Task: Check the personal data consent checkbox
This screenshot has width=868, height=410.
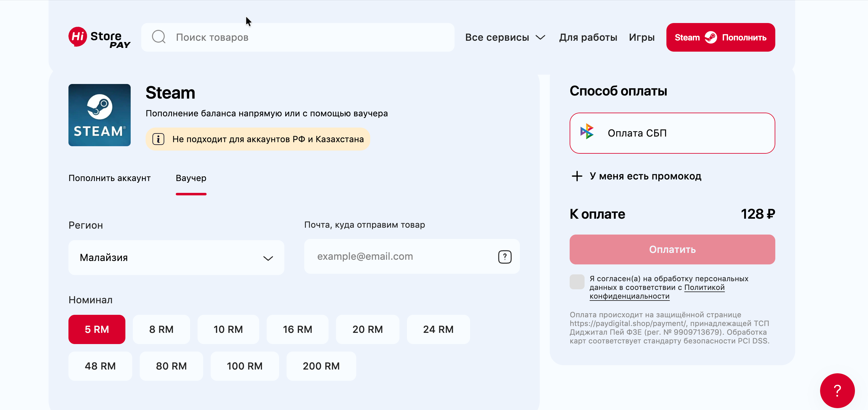Action: 577,282
